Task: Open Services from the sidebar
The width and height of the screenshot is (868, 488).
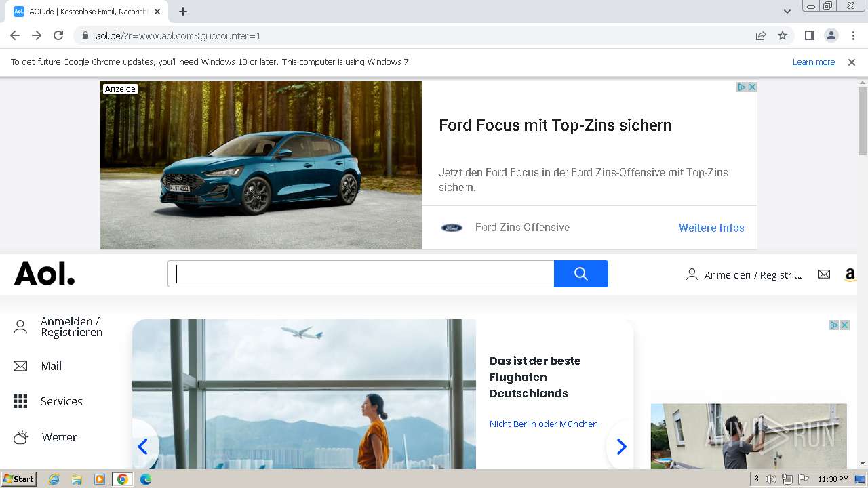Action: (62, 401)
